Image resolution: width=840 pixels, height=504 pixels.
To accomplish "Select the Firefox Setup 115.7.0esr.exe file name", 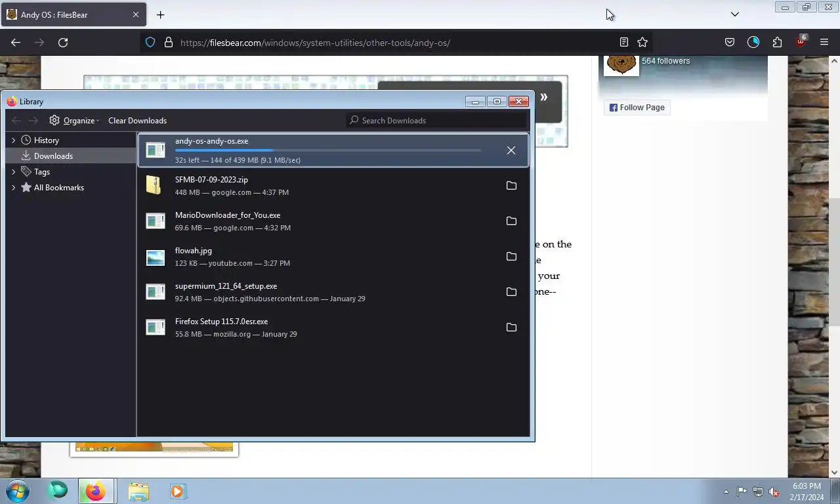I will tap(221, 322).
